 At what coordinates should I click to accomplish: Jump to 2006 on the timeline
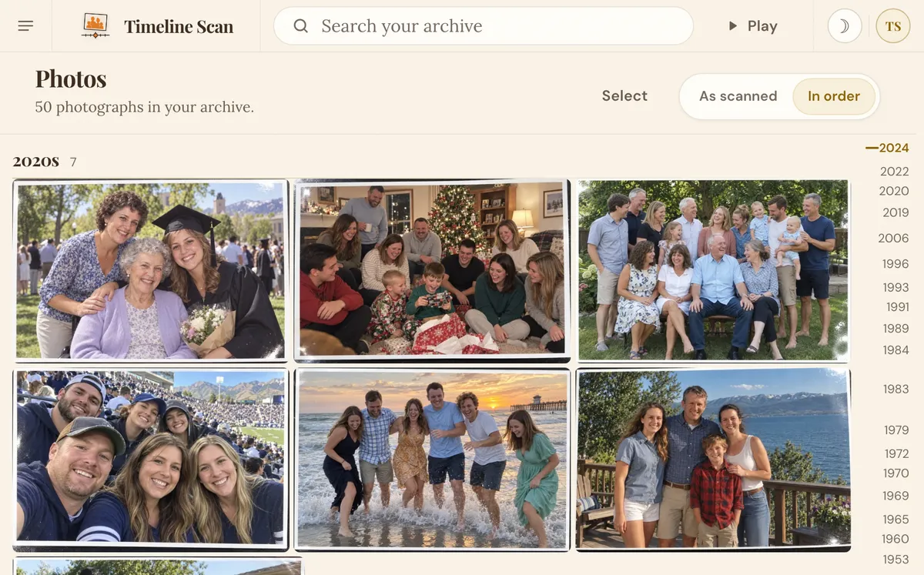(x=894, y=239)
